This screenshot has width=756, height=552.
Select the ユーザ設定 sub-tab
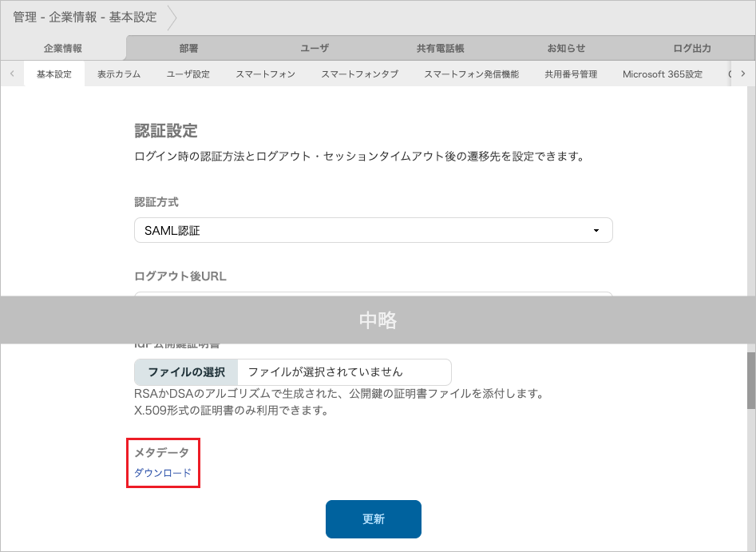pos(188,74)
